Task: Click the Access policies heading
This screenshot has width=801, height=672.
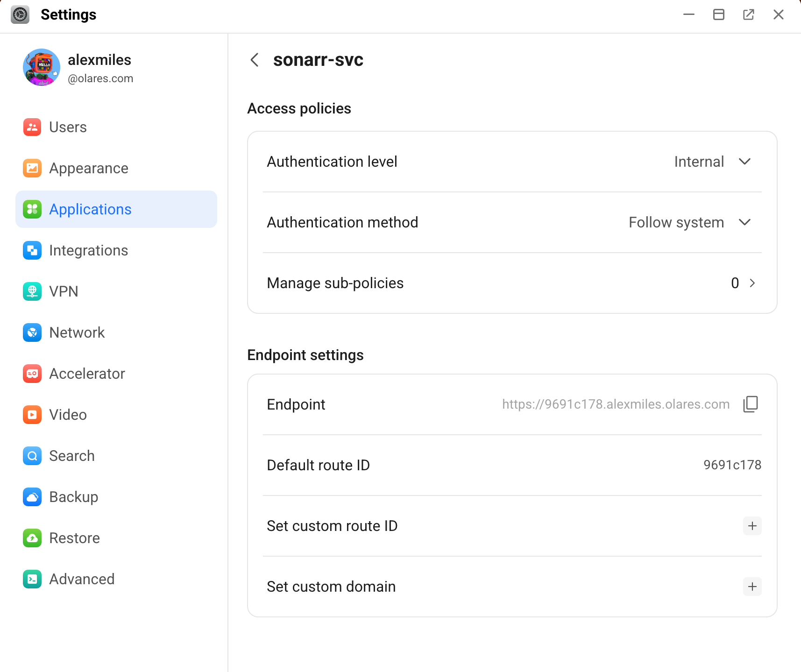Action: pos(299,108)
